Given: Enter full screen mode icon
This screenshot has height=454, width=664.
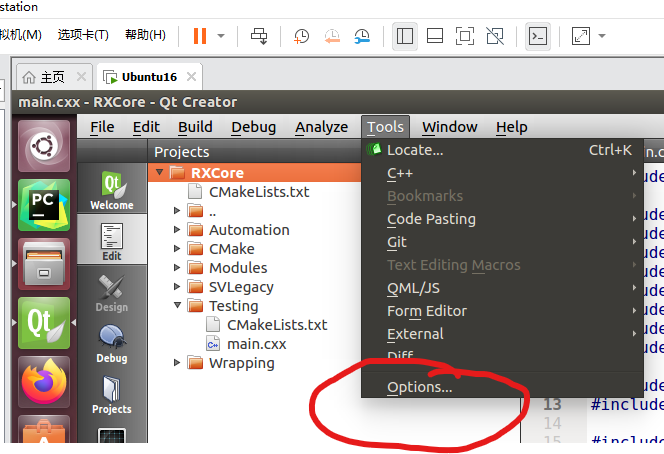Looking at the screenshot, I should coord(465,36).
